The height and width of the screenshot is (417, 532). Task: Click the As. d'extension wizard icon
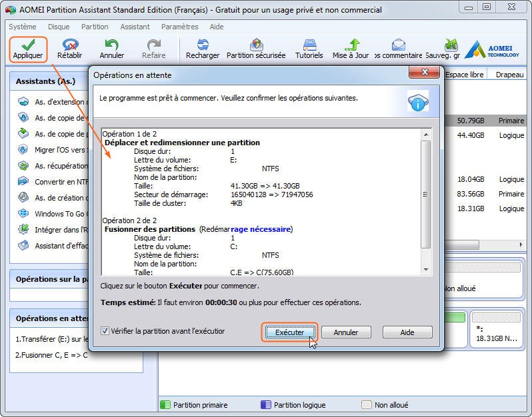(x=23, y=101)
